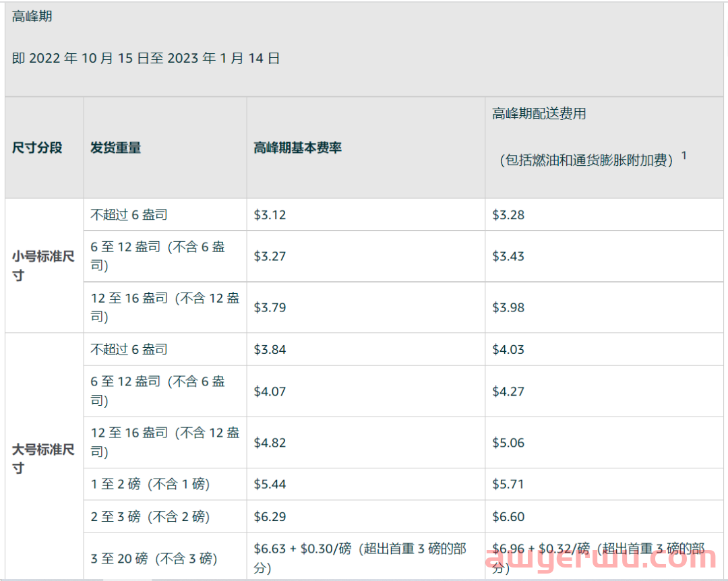This screenshot has height=581, width=728.
Task: Click the 3 至 20 磅 weight cell
Action: pyautogui.click(x=154, y=559)
